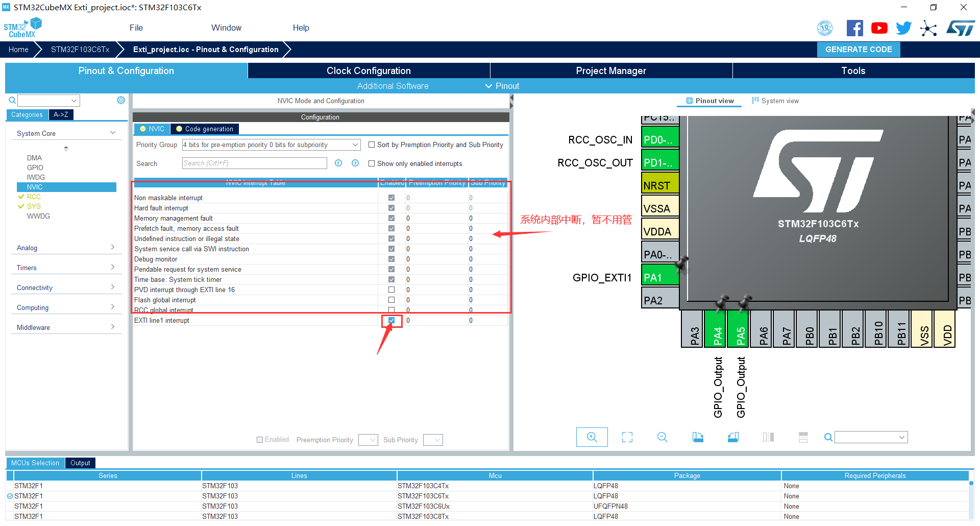Open the Facebook icon in header

pos(854,28)
